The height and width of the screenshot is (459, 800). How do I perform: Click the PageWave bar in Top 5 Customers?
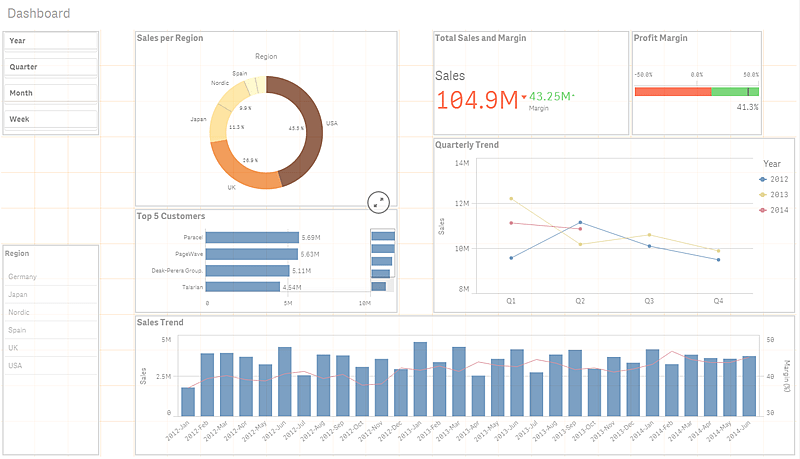(253, 254)
